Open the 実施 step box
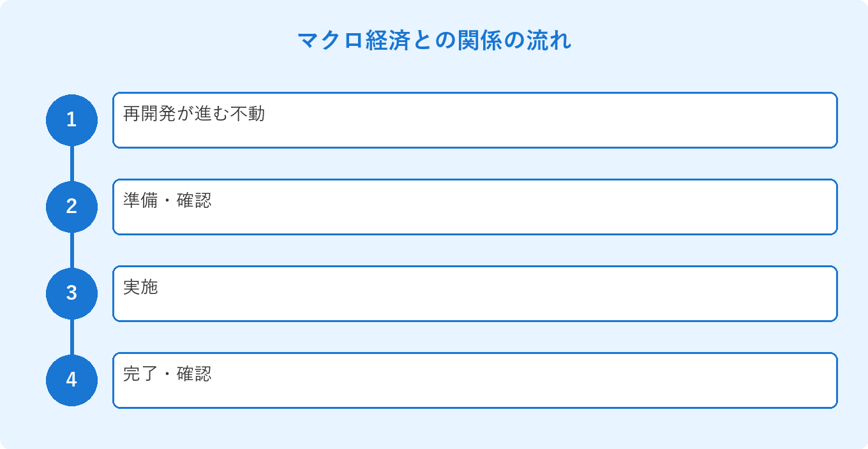Image resolution: width=868 pixels, height=449 pixels. [x=475, y=293]
